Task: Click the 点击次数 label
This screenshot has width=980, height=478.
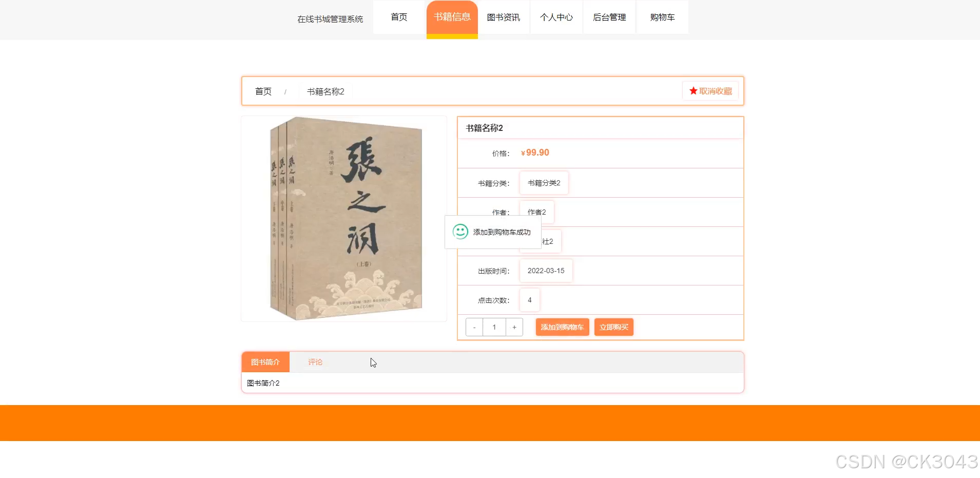Action: pyautogui.click(x=493, y=300)
